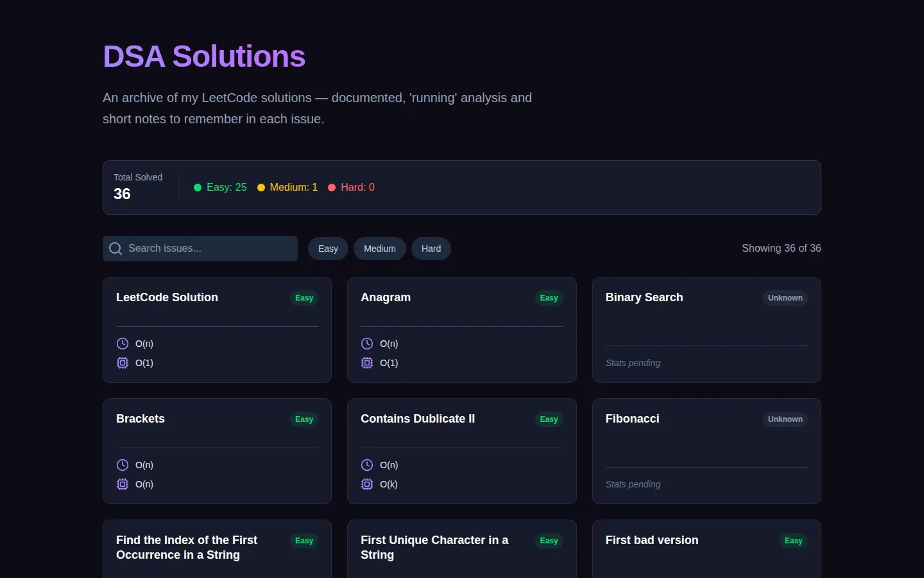Click the clock icon on Anagram card
The image size is (924, 578).
[x=367, y=344]
